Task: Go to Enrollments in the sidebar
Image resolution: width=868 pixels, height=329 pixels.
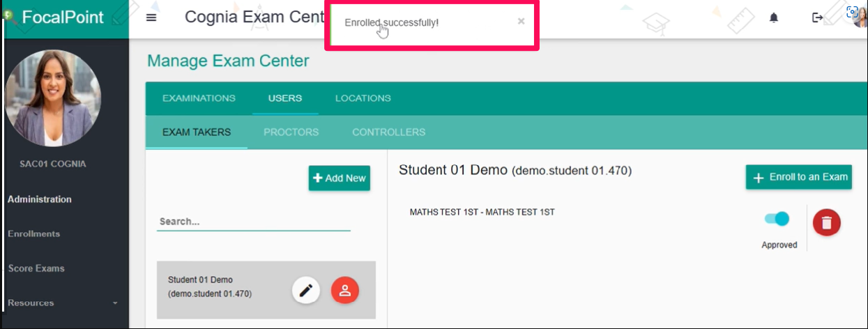Action: pyautogui.click(x=34, y=234)
